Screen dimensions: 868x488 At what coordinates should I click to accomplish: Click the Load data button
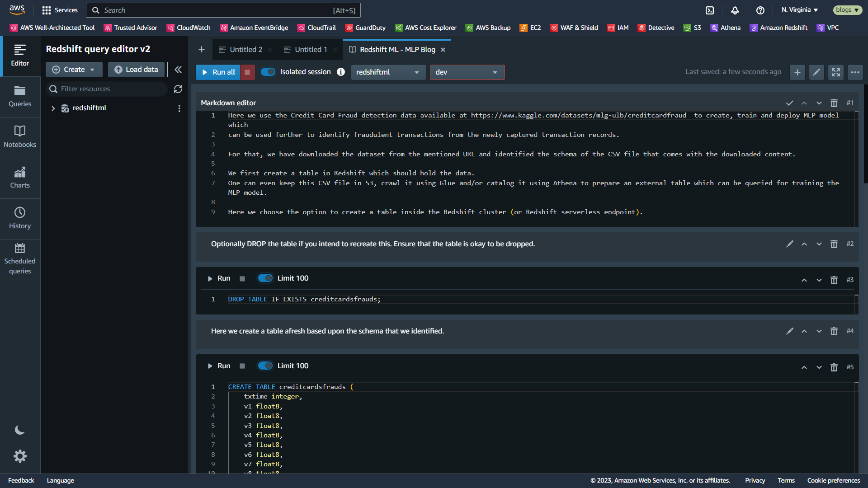136,70
